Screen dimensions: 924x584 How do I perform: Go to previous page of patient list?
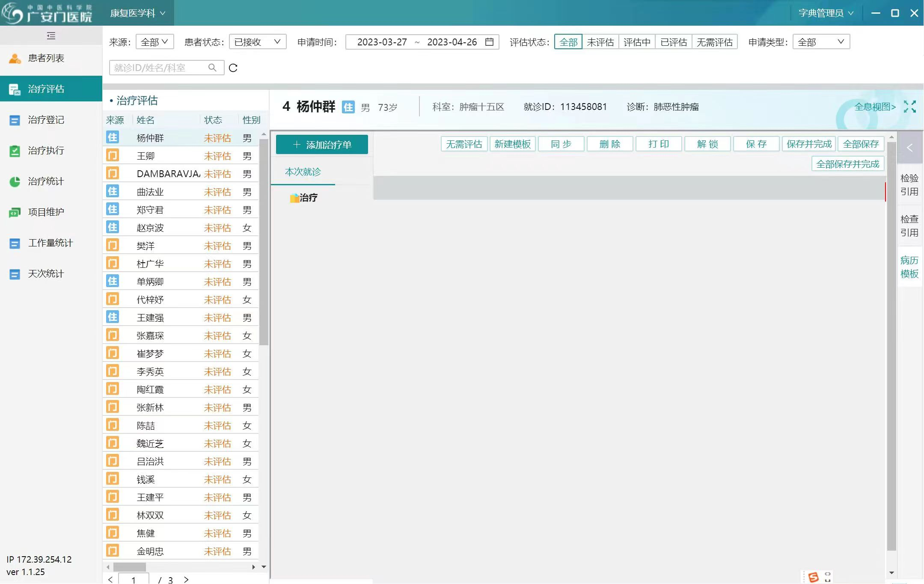coord(110,580)
